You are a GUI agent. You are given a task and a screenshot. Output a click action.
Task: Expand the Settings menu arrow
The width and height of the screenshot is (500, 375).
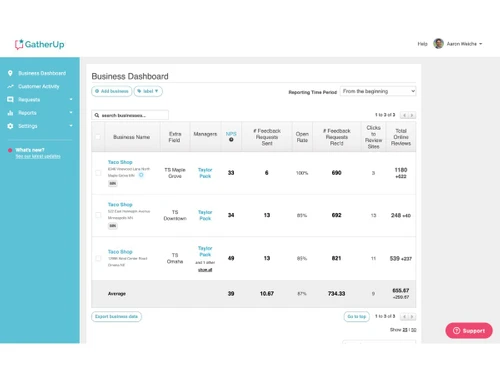click(71, 126)
